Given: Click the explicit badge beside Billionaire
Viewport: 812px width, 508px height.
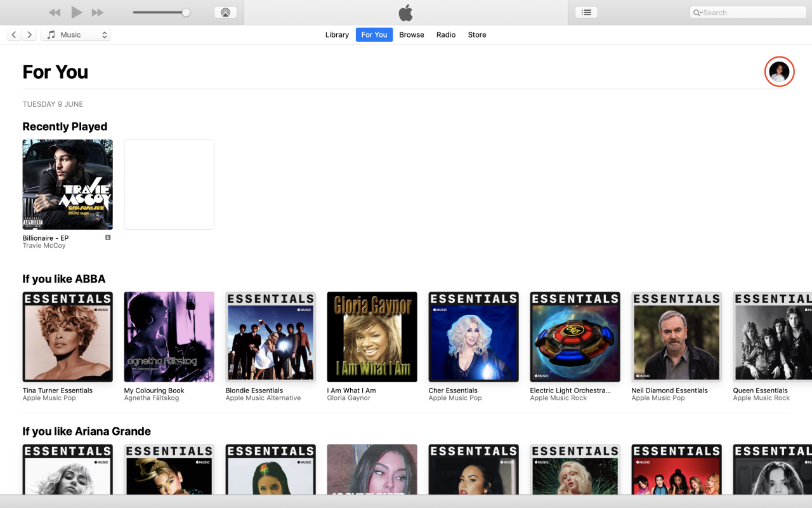Looking at the screenshot, I should tap(108, 237).
